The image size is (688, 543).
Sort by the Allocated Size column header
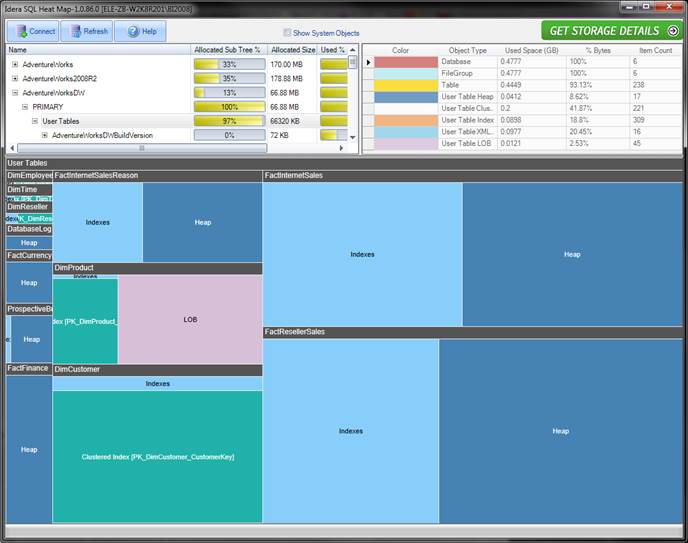[x=292, y=50]
